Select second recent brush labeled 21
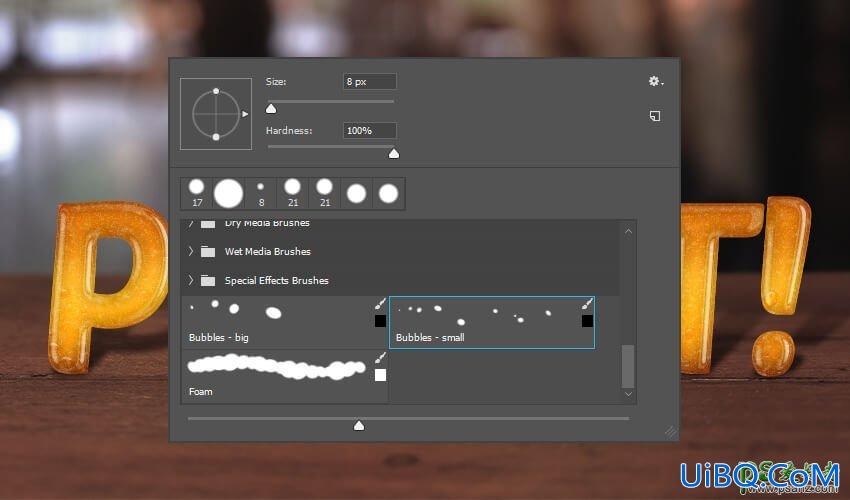This screenshot has height=500, width=850. (325, 193)
